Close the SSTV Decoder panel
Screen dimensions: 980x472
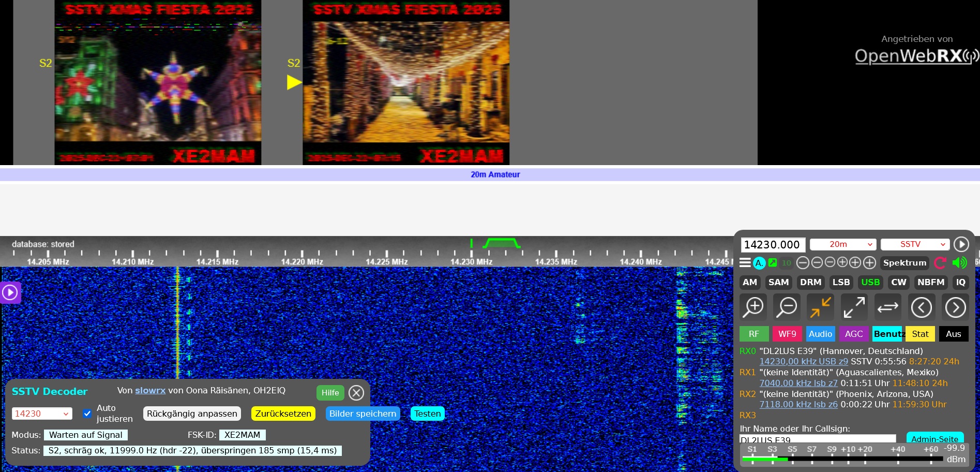tap(356, 393)
